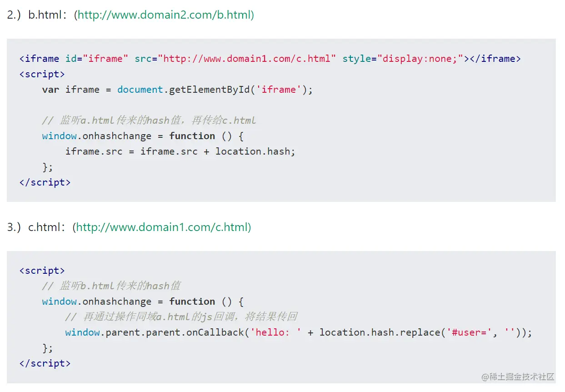Click the 'window.parent.parent.onCallback' line
This screenshot has width=565, height=392.
(299, 332)
